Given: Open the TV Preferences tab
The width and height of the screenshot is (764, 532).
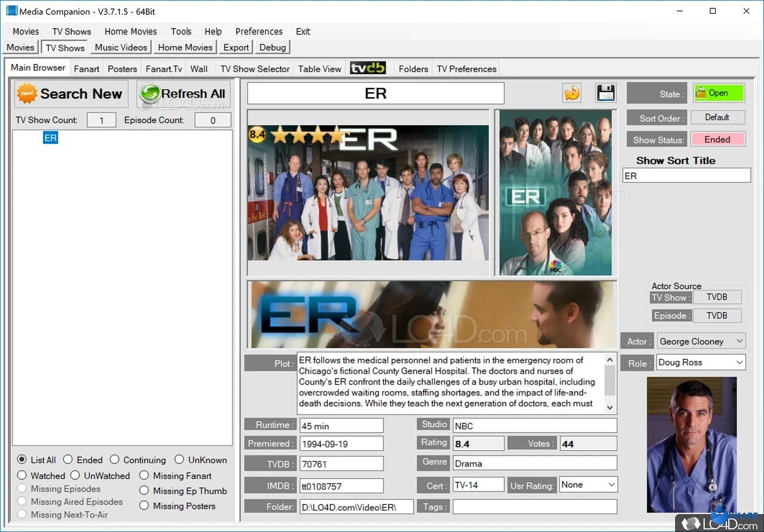Looking at the screenshot, I should [x=467, y=69].
